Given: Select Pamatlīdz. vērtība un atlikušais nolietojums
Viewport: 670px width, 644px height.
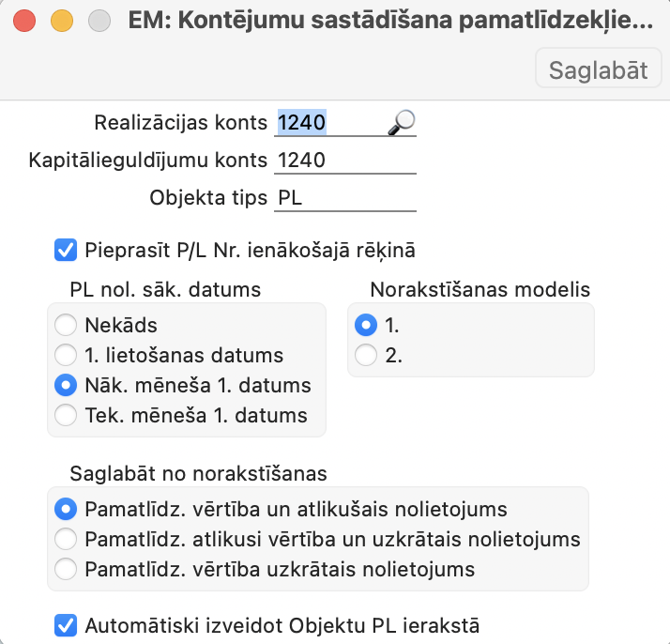Looking at the screenshot, I should (66, 510).
